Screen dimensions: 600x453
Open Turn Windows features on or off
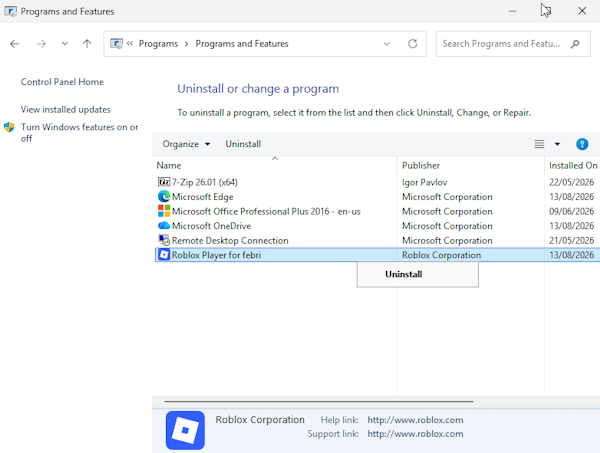[x=79, y=132]
